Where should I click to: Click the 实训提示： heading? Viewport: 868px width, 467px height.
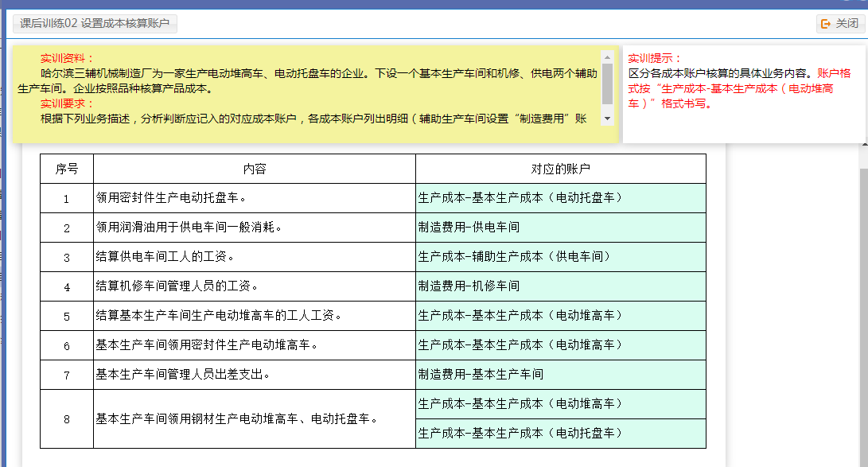point(655,58)
